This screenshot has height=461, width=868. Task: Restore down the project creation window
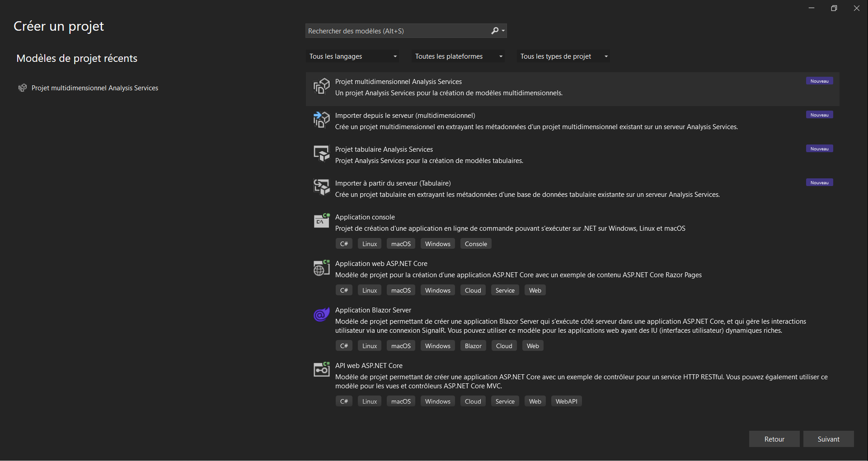click(x=834, y=8)
